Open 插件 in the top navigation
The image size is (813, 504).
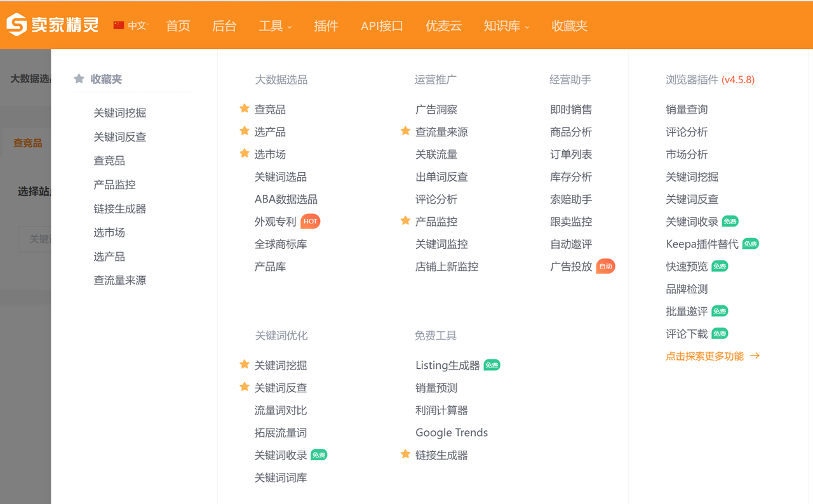pyautogui.click(x=326, y=26)
